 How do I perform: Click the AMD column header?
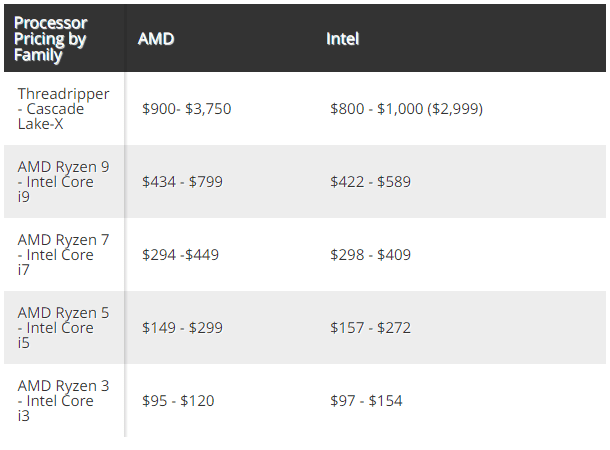154,39
